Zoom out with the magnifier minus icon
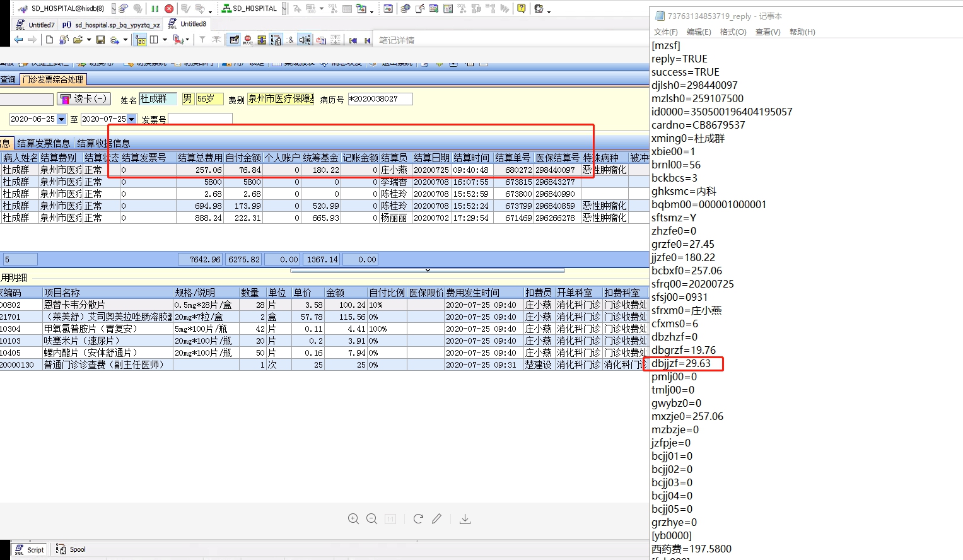 click(371, 519)
